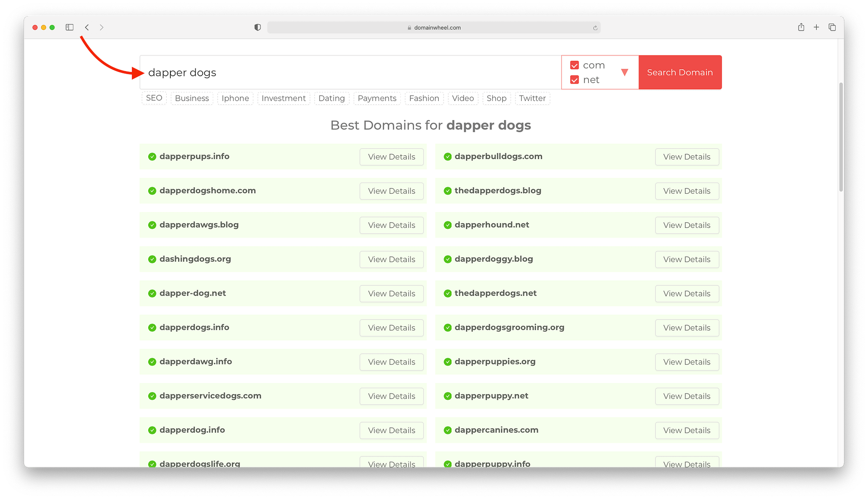The width and height of the screenshot is (868, 499).
Task: Click green check icon next to dapperbulldogs.com
Action: coord(447,157)
